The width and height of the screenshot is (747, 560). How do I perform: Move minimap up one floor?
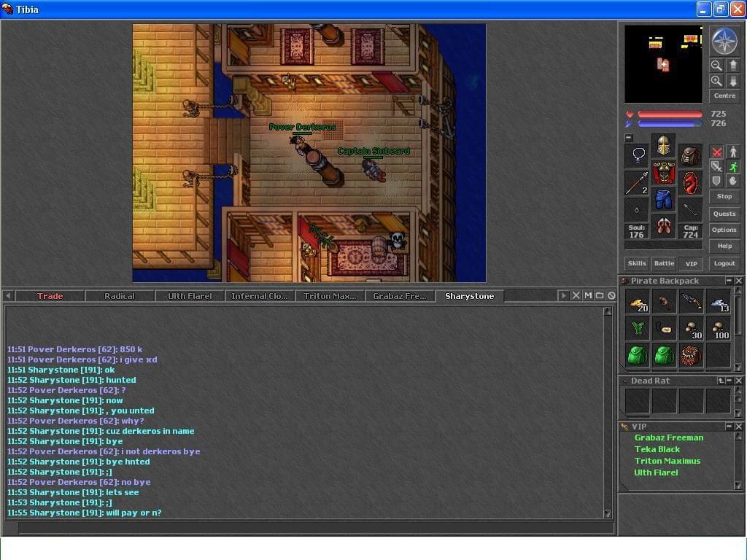coord(732,65)
